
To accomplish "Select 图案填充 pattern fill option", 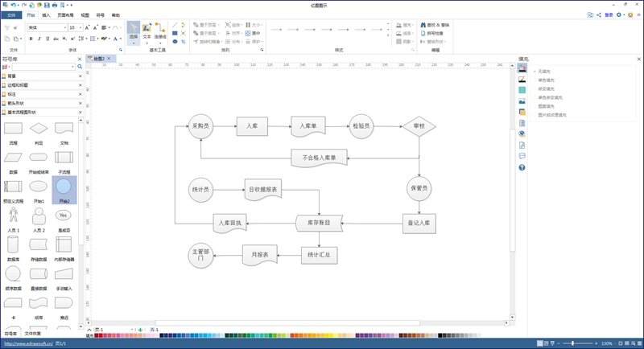I will point(546,106).
